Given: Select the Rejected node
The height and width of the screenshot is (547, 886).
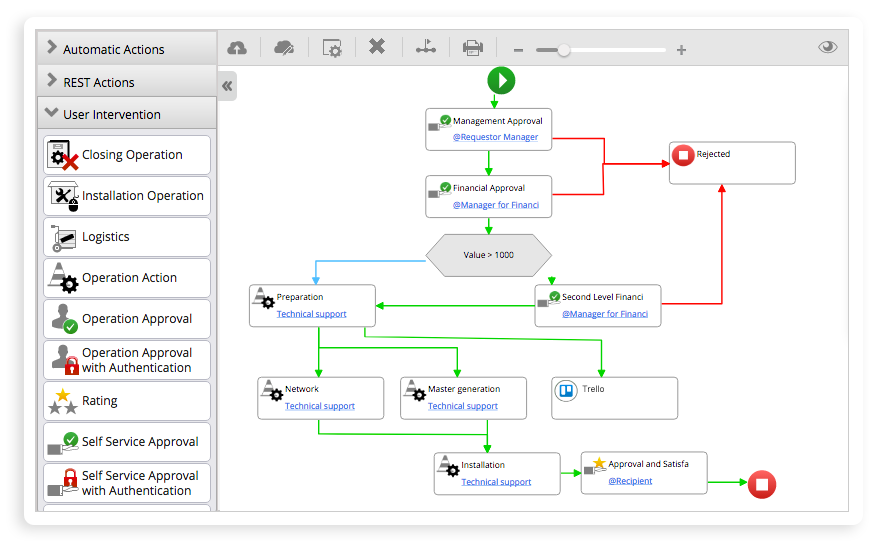Looking at the screenshot, I should (x=732, y=163).
